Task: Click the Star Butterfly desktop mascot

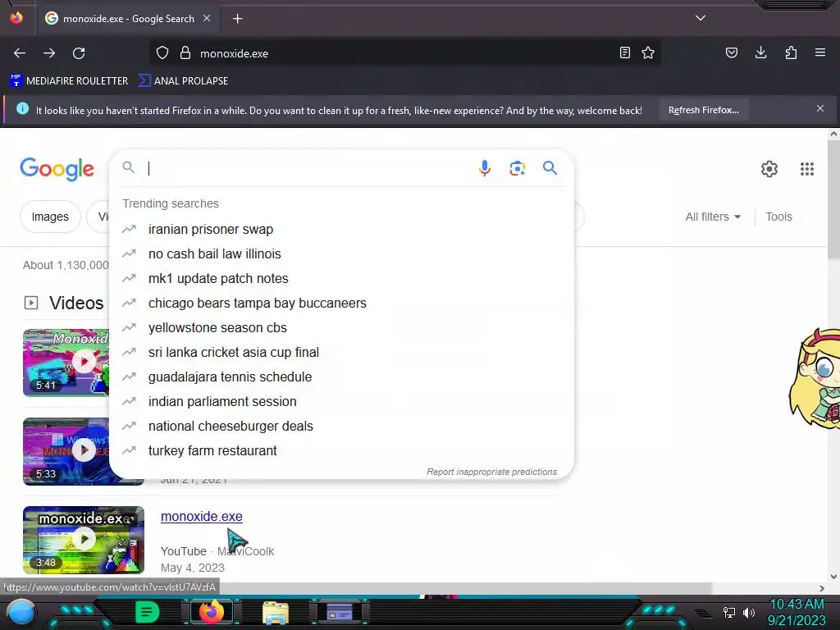Action: 815,377
